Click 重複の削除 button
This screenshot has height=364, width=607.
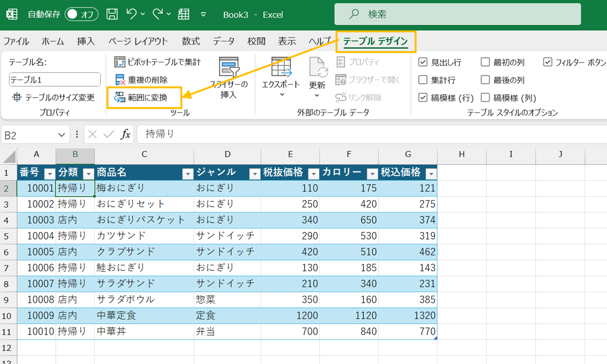click(x=141, y=80)
